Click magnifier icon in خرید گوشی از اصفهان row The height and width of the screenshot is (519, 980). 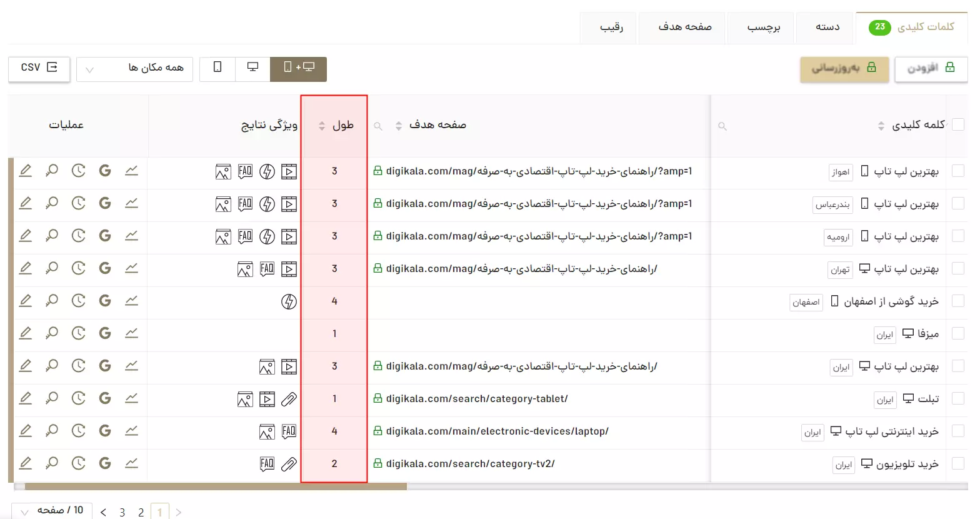point(52,301)
